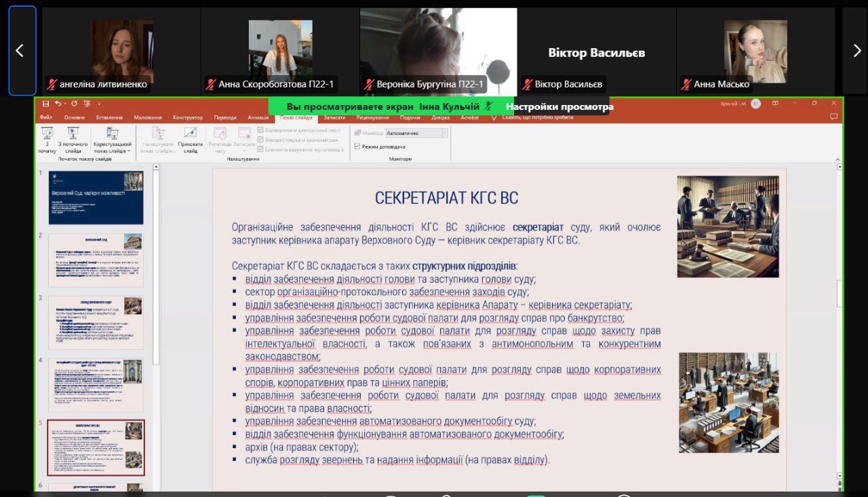Click muted mic icon of Віктор Васильєв label
This screenshot has height=497, width=868.
tap(527, 85)
